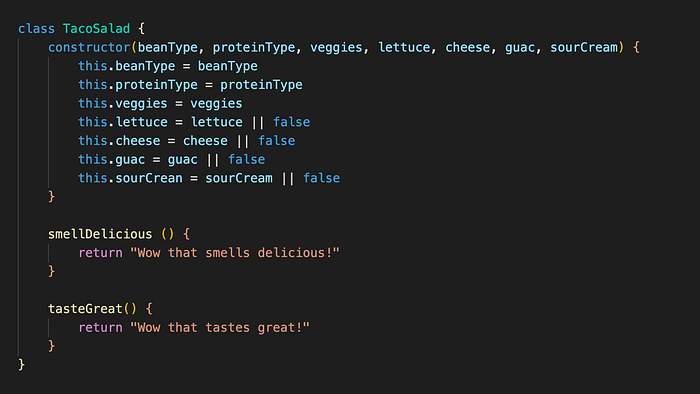Click the closing brace of the class

pos(21,365)
